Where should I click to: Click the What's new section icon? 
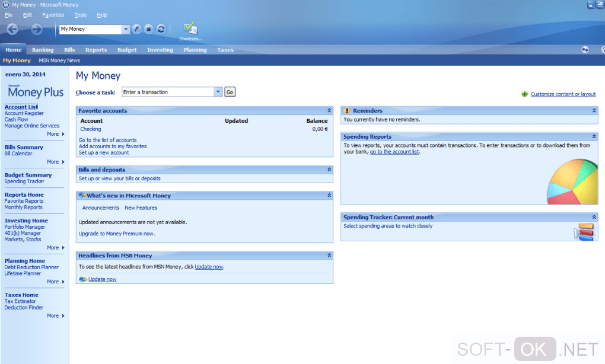click(x=82, y=196)
